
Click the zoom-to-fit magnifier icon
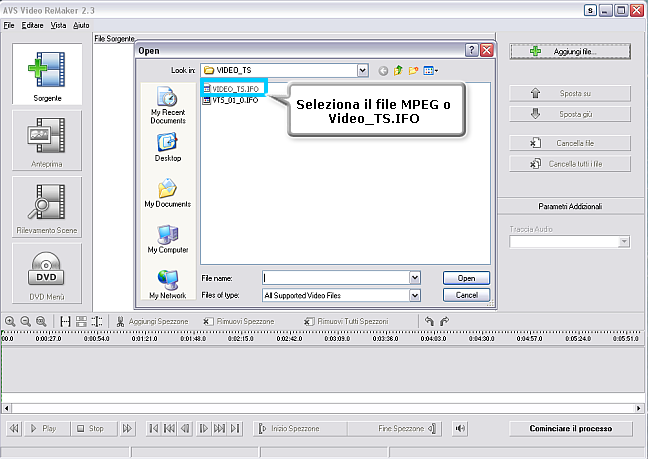(40, 321)
